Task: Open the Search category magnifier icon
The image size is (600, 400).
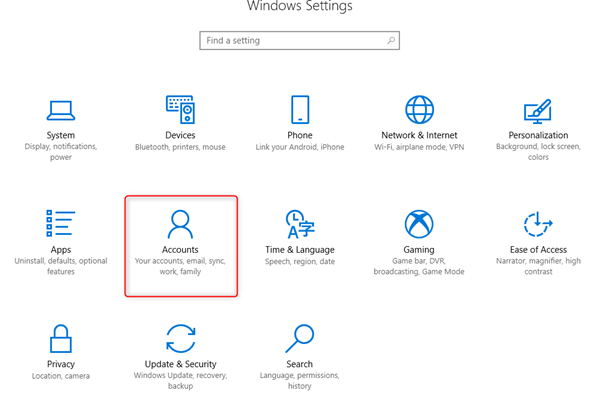Action: 300,338
